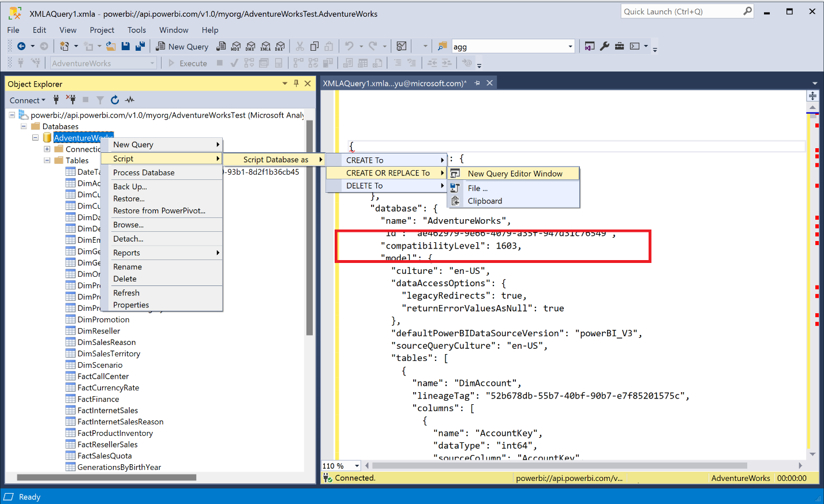The image size is (824, 504).
Task: Undo the last edit
Action: [349, 46]
